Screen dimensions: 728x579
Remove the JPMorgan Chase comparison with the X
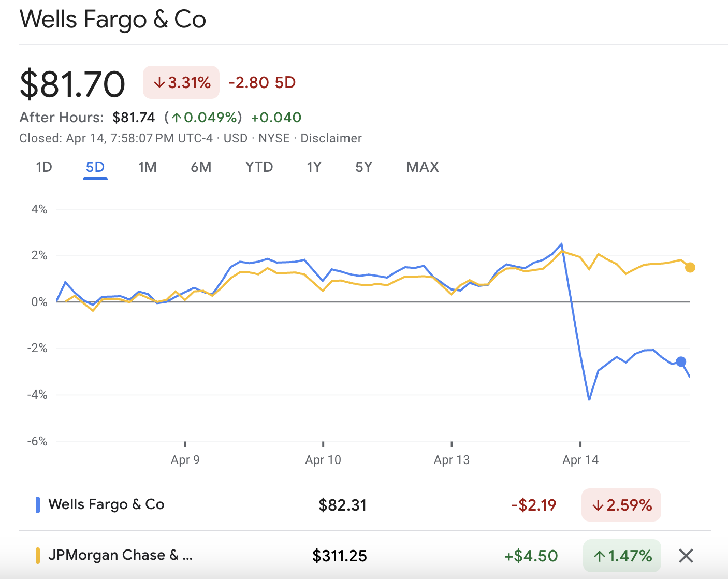click(686, 555)
